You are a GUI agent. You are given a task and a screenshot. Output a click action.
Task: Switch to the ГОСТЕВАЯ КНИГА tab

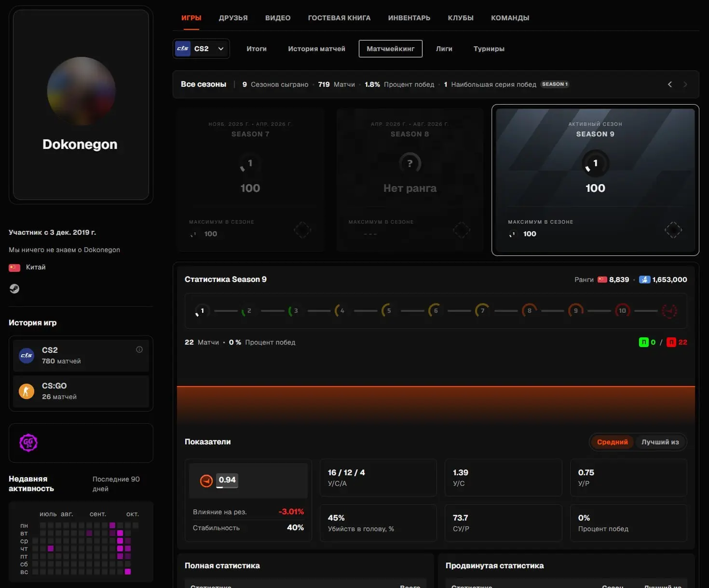pyautogui.click(x=339, y=18)
